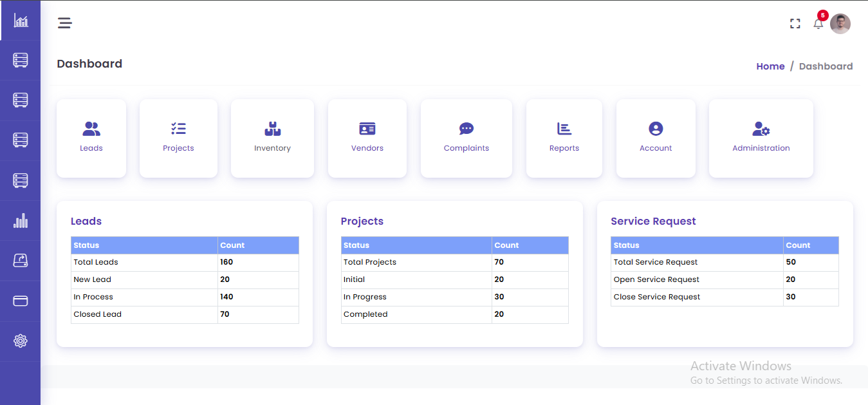Open the Leads module tile
The width and height of the screenshot is (868, 405).
coord(91,137)
